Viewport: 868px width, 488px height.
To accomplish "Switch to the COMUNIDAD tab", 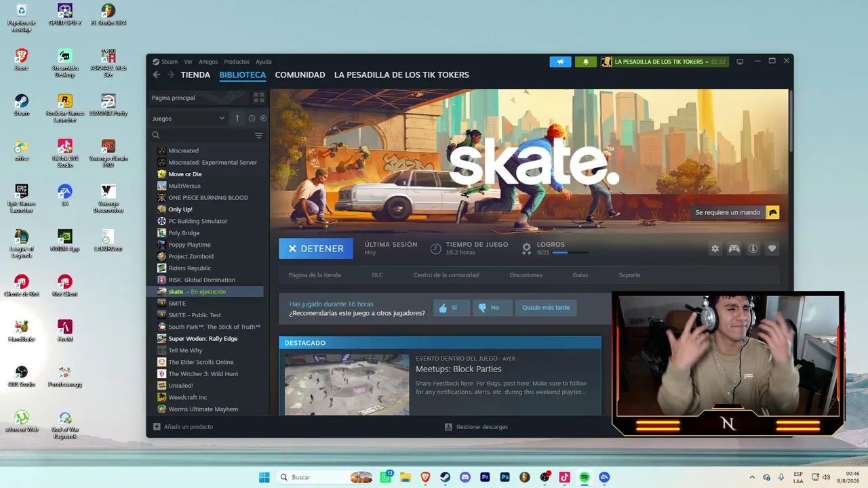I will (300, 75).
